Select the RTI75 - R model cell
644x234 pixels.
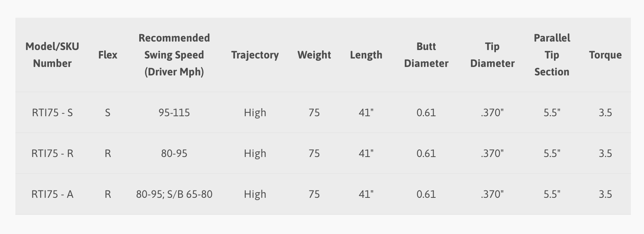click(52, 153)
